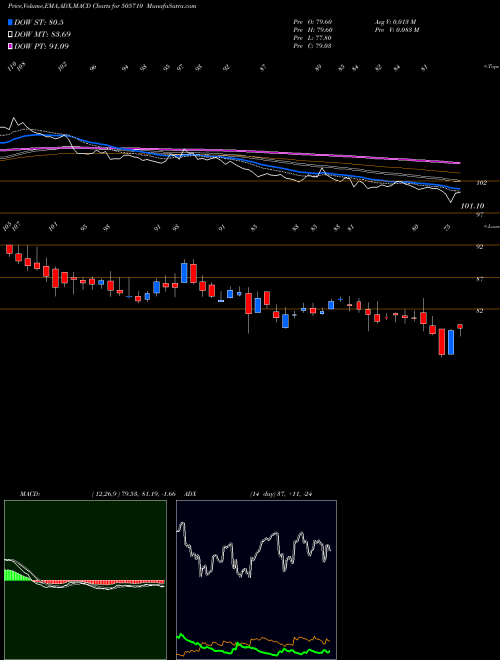Image resolution: width=500 pixels, height=660 pixels.
Task: Click the white DOW MT legend swatch
Action: click(x=10, y=35)
